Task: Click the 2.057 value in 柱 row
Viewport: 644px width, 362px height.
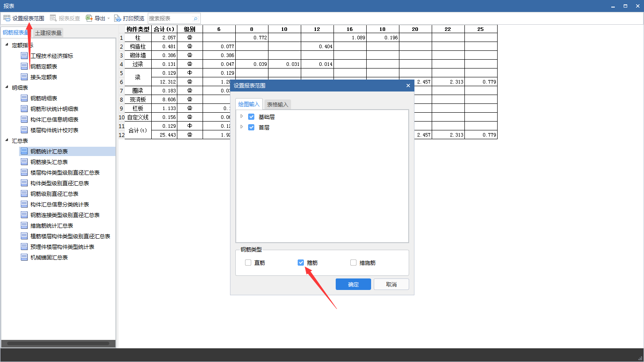Action: point(164,38)
